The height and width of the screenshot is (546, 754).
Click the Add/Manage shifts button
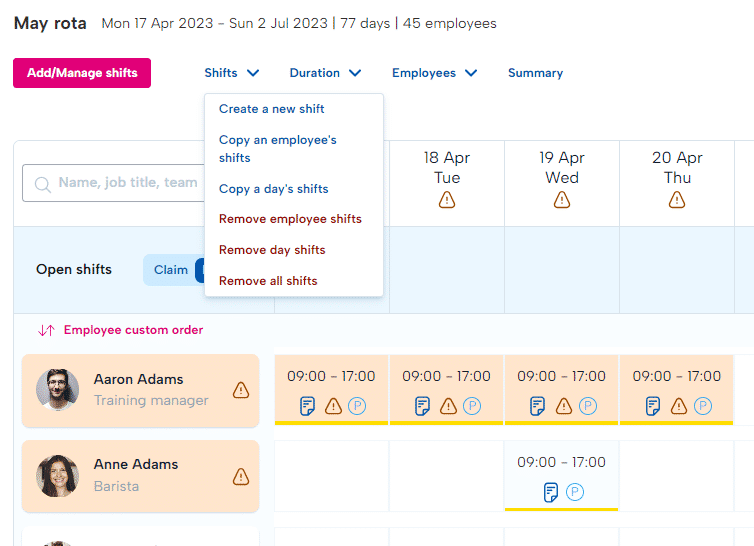[x=82, y=73]
